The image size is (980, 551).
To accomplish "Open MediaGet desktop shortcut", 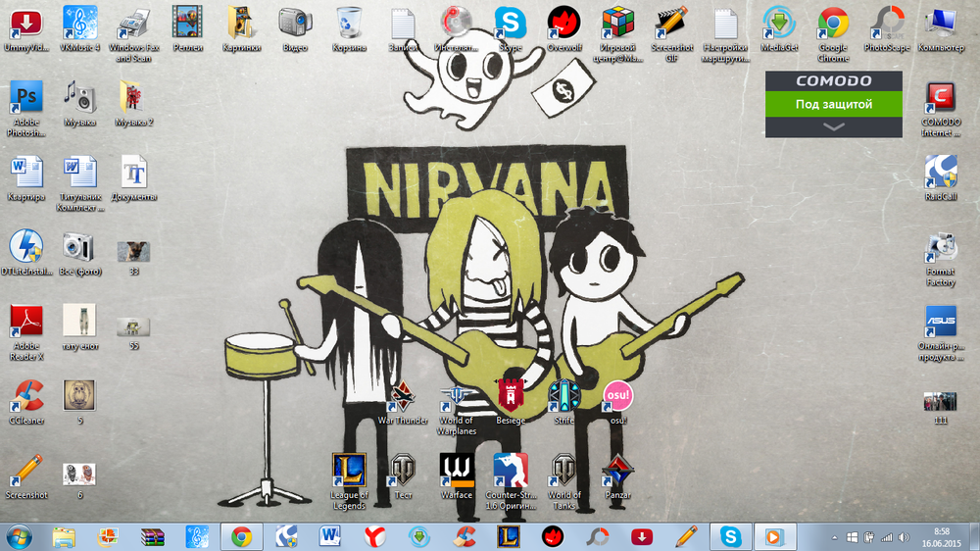I will click(779, 28).
